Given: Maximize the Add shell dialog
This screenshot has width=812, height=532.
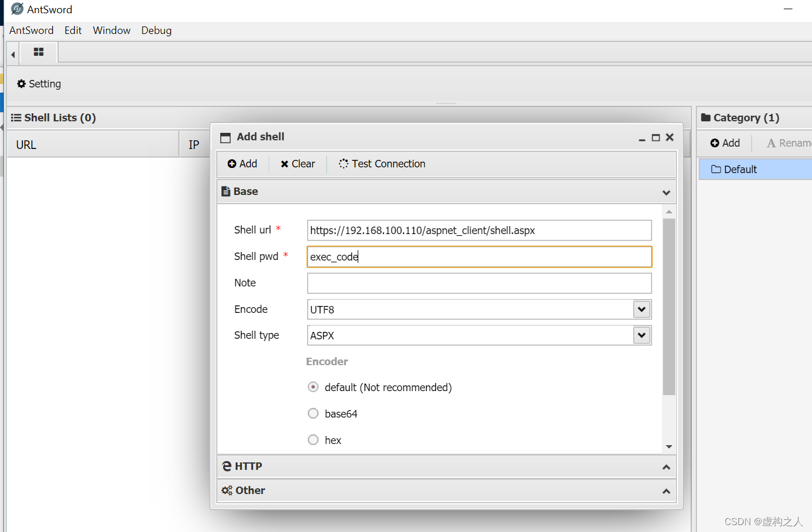Looking at the screenshot, I should pos(656,137).
